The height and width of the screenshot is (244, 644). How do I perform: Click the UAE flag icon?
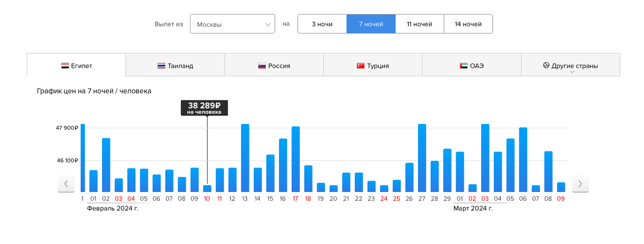click(x=464, y=66)
